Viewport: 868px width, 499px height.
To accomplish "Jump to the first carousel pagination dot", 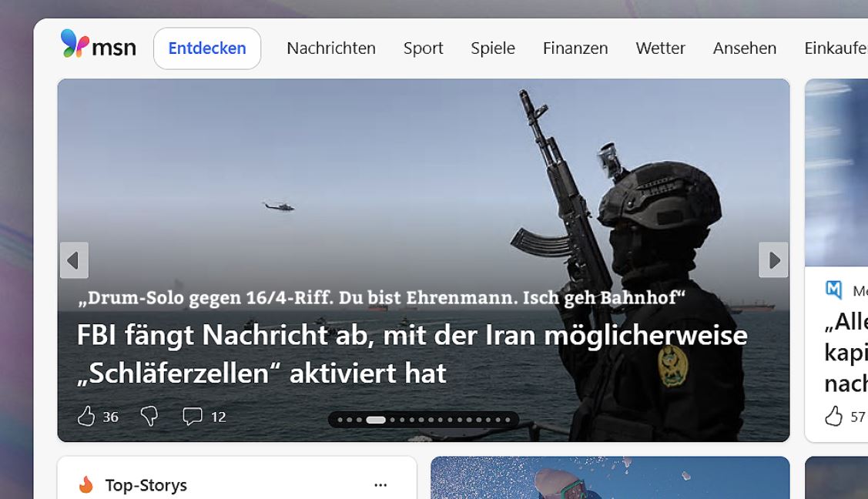I will (340, 420).
